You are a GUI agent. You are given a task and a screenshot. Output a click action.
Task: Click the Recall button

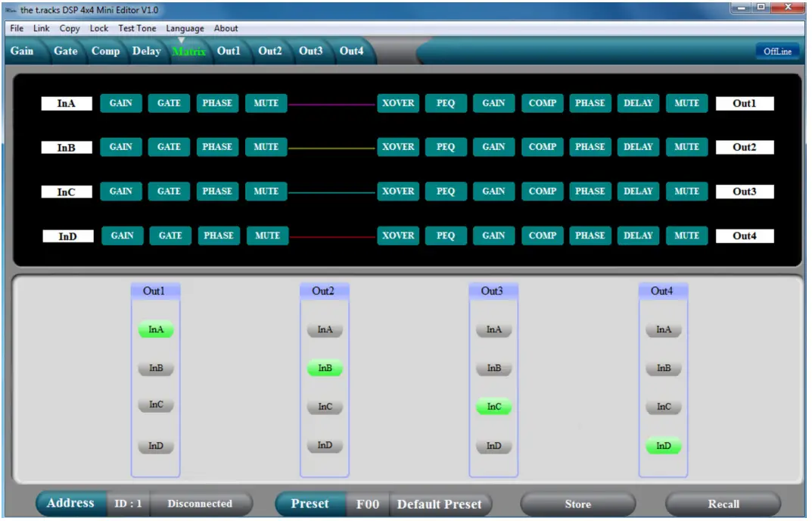[723, 504]
